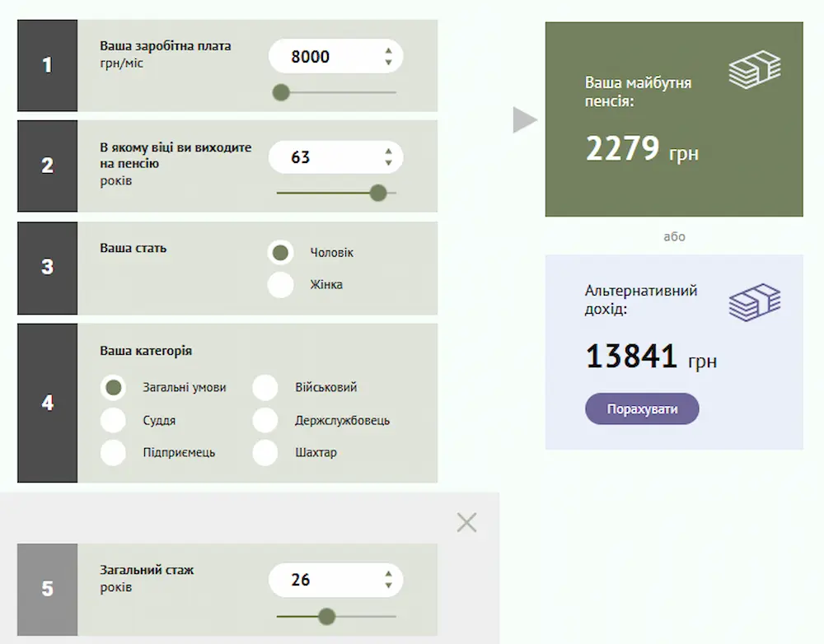The image size is (824, 644).
Task: Click the salary slider handle
Action: pos(281,92)
